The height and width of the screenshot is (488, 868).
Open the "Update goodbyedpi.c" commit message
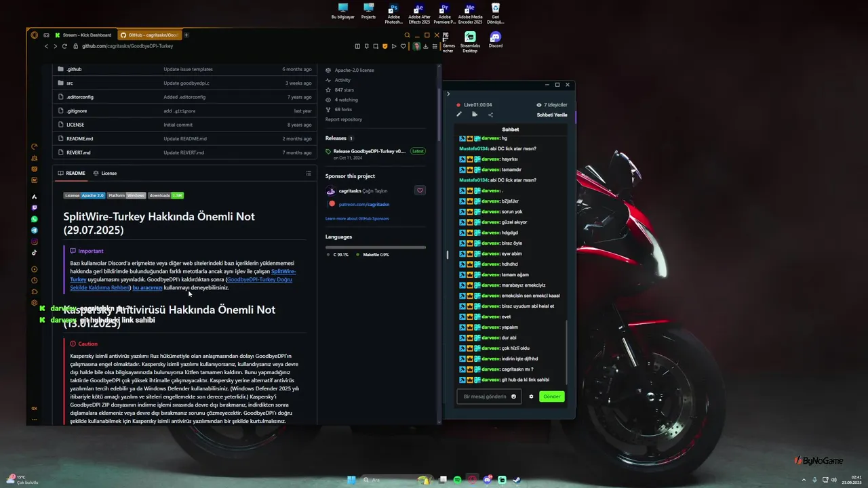[x=186, y=83]
